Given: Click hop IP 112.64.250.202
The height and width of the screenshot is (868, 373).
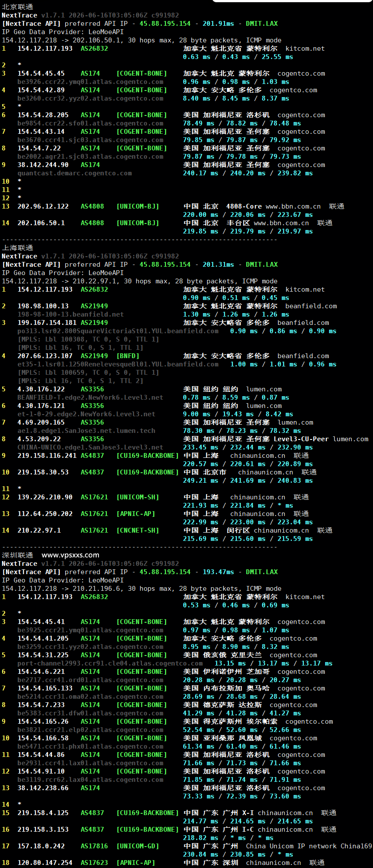Looking at the screenshot, I should pos(45,514).
